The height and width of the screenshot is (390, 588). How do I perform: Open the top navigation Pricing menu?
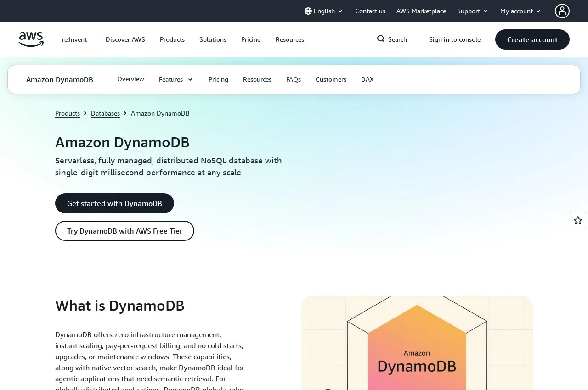pyautogui.click(x=251, y=39)
